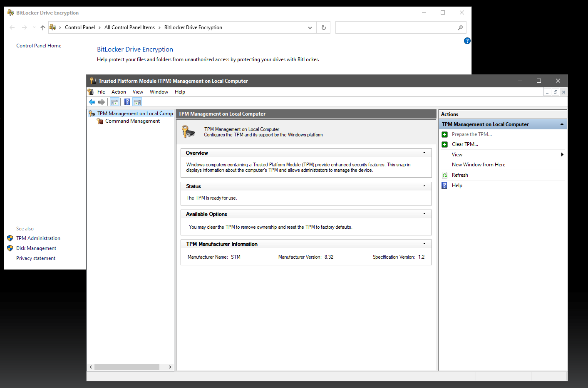The image size is (588, 388).
Task: Toggle the Show/Hide Action Pane toolbar icon
Action: tap(137, 102)
